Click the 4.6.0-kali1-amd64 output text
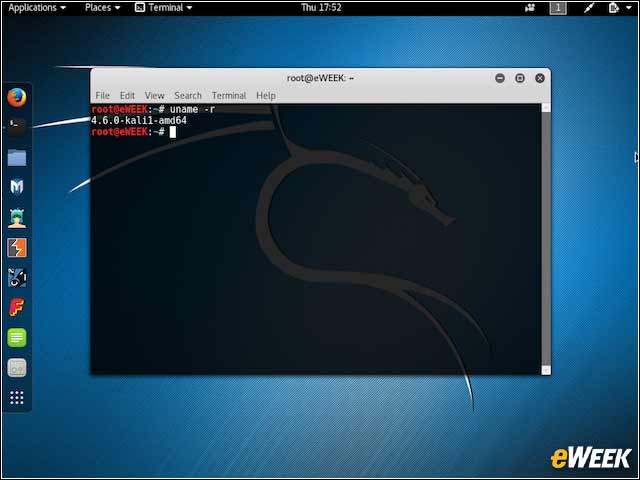This screenshot has width=640, height=480. [139, 120]
